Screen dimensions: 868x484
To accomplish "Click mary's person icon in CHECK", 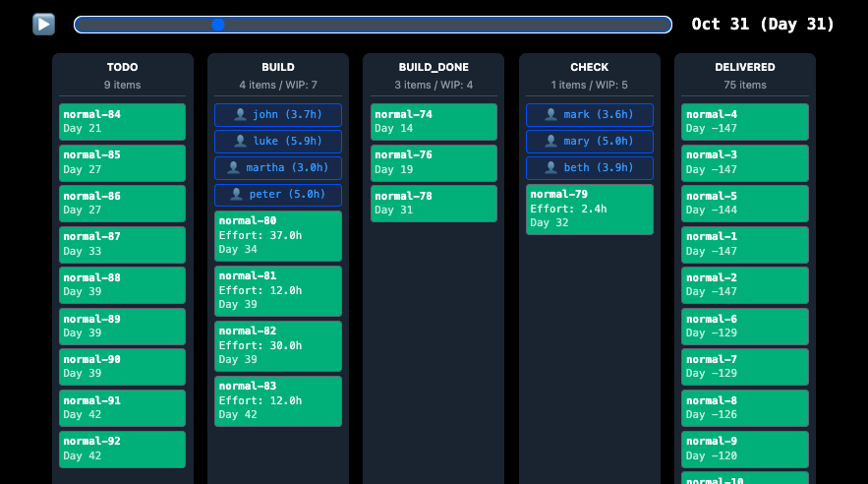I will point(551,142).
